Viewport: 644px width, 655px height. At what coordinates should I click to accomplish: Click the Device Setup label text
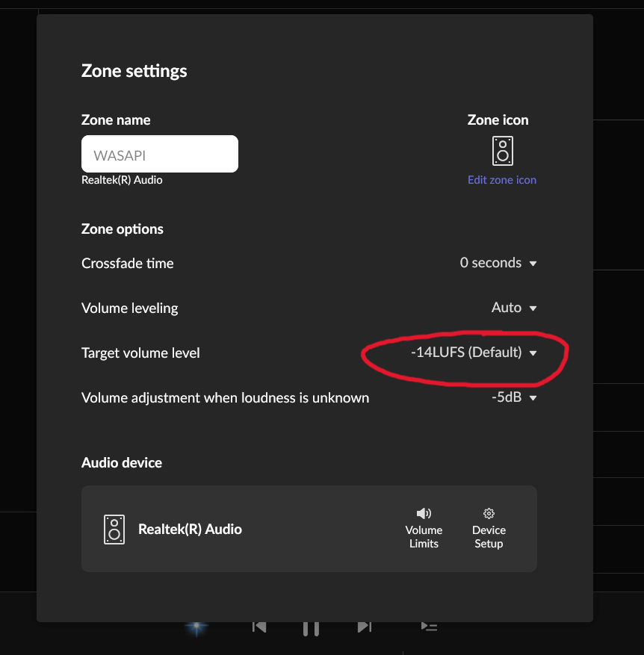pos(489,537)
